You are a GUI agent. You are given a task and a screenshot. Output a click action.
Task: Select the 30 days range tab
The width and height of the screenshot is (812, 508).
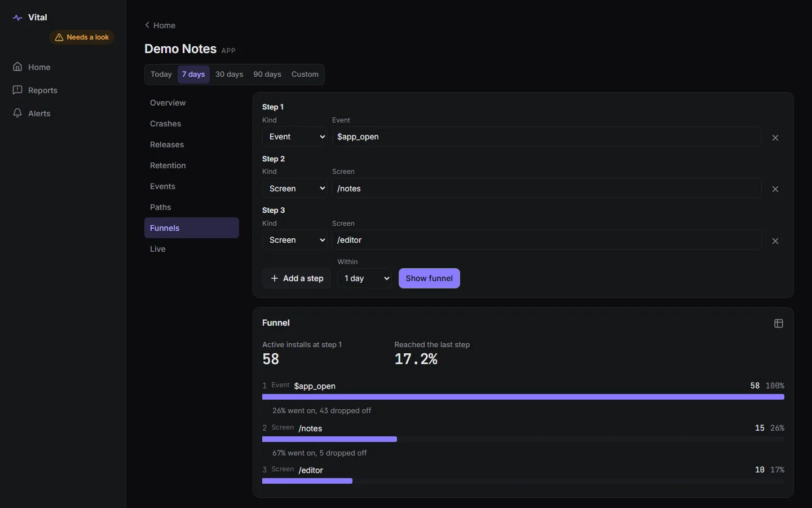pyautogui.click(x=229, y=75)
